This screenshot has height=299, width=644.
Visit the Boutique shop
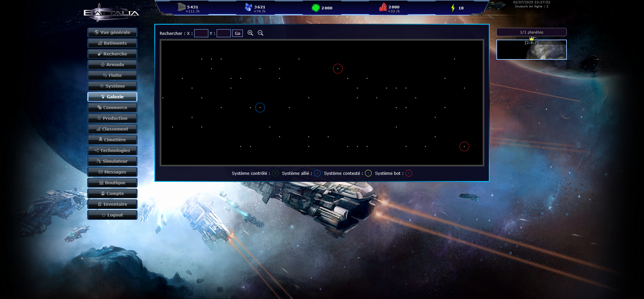coord(112,183)
